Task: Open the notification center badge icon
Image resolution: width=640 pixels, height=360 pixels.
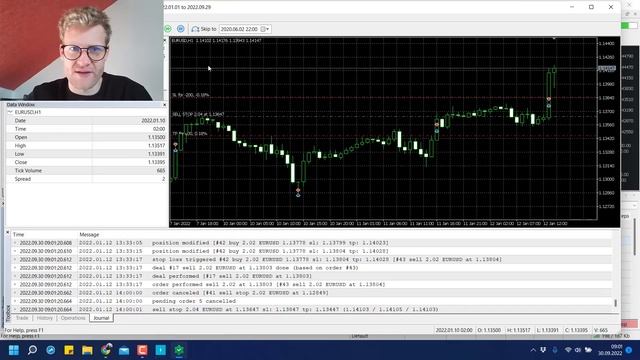Action: click(x=629, y=350)
